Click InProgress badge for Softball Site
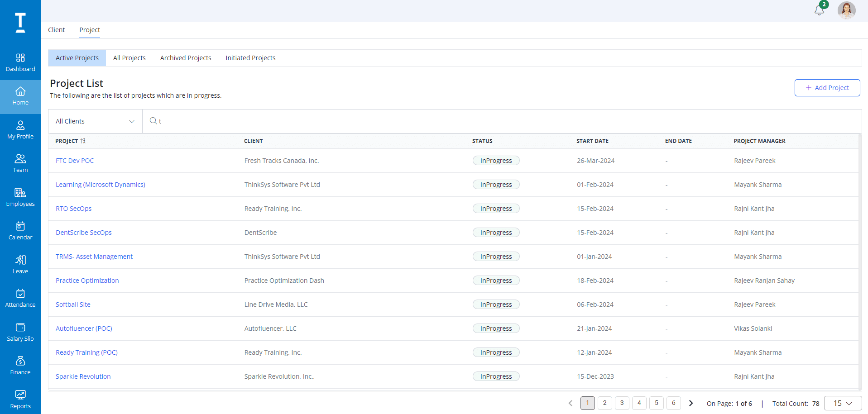 [x=496, y=305]
